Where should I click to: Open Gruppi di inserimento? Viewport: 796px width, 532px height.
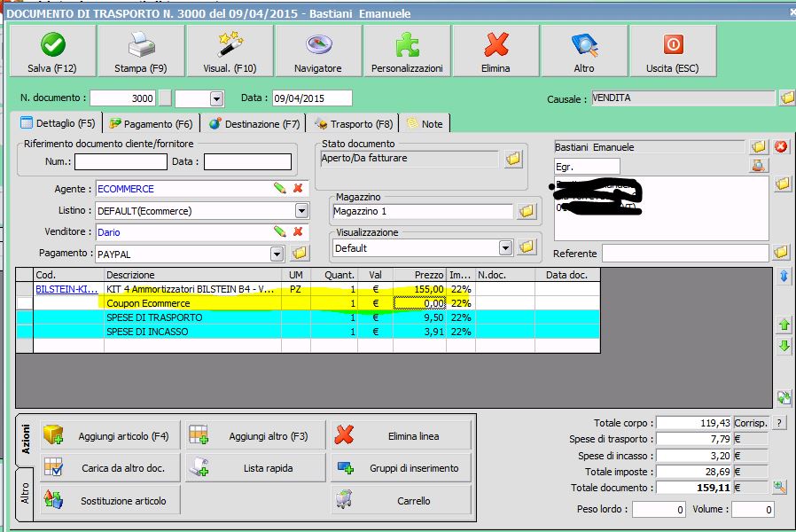pyautogui.click(x=401, y=467)
